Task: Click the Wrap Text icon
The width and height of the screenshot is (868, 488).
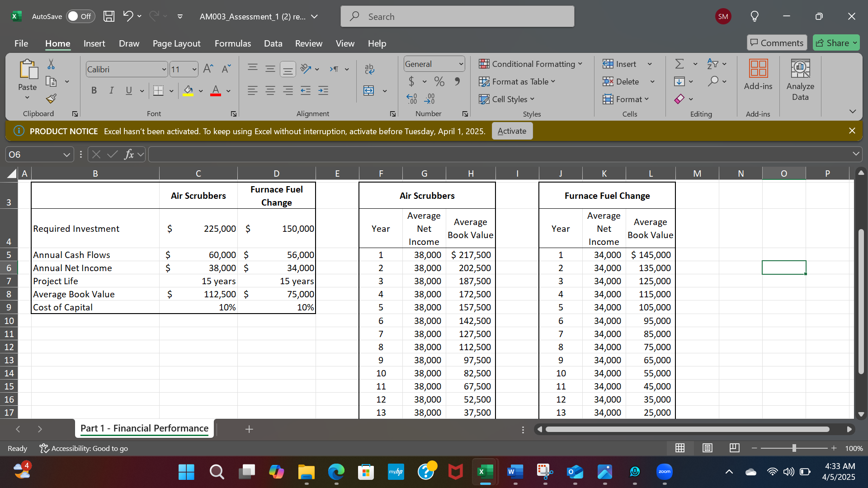Action: click(370, 69)
